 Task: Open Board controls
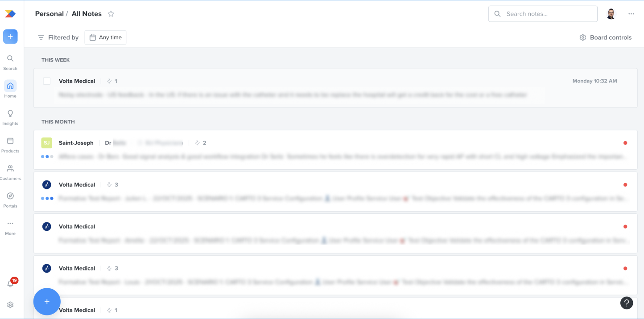[605, 37]
